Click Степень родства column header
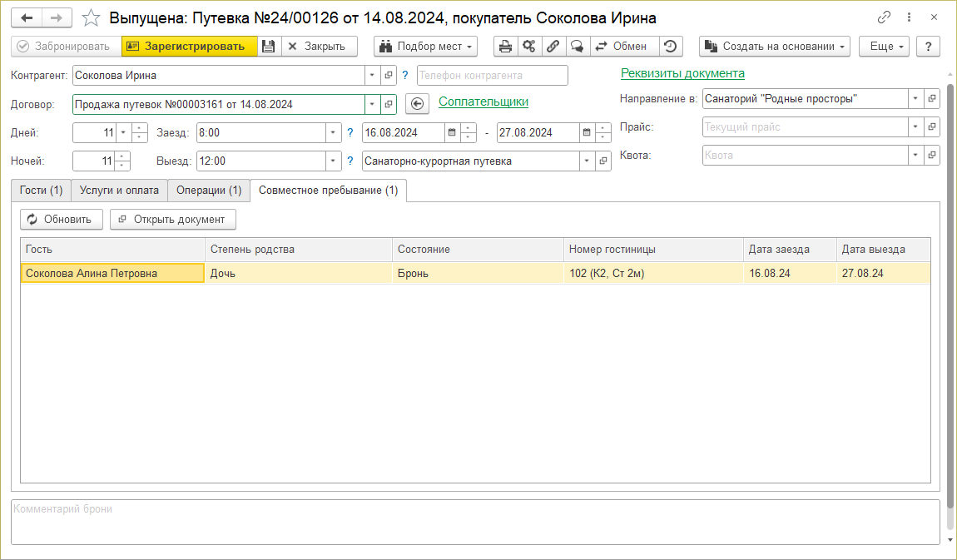 (x=299, y=250)
